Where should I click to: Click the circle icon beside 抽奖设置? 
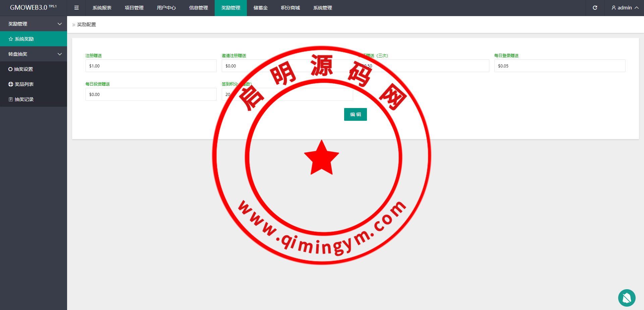10,69
